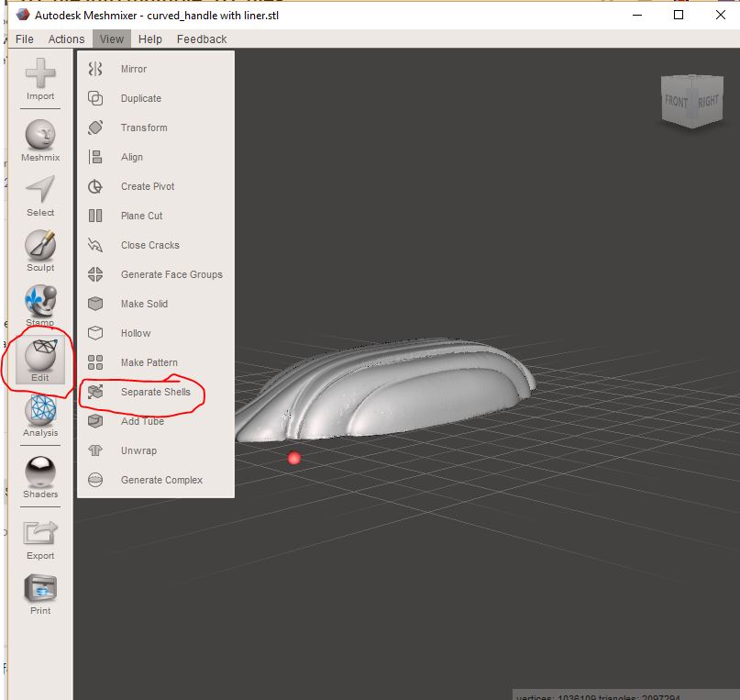
Task: Click Feedback in the menu bar
Action: click(202, 39)
